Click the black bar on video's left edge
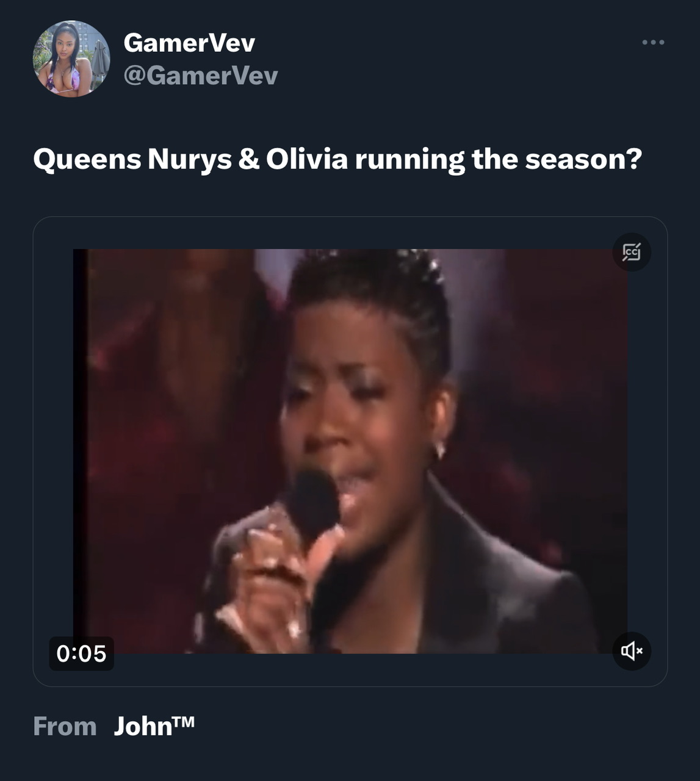Screen dimensions: 700x781 pos(80,452)
